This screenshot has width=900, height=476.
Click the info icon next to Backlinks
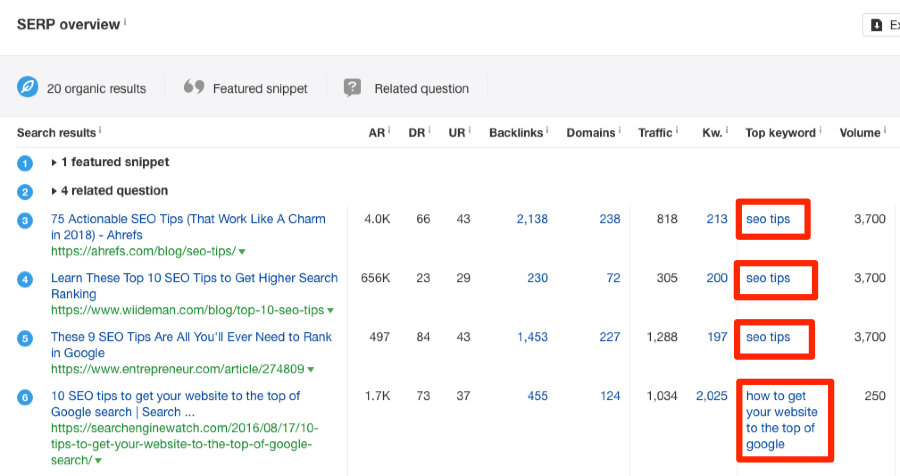tap(547, 130)
